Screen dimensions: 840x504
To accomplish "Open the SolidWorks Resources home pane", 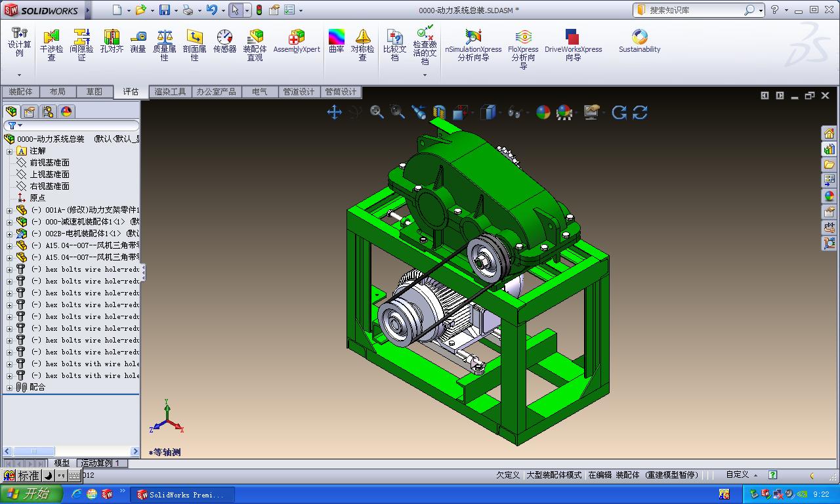I will tap(829, 133).
